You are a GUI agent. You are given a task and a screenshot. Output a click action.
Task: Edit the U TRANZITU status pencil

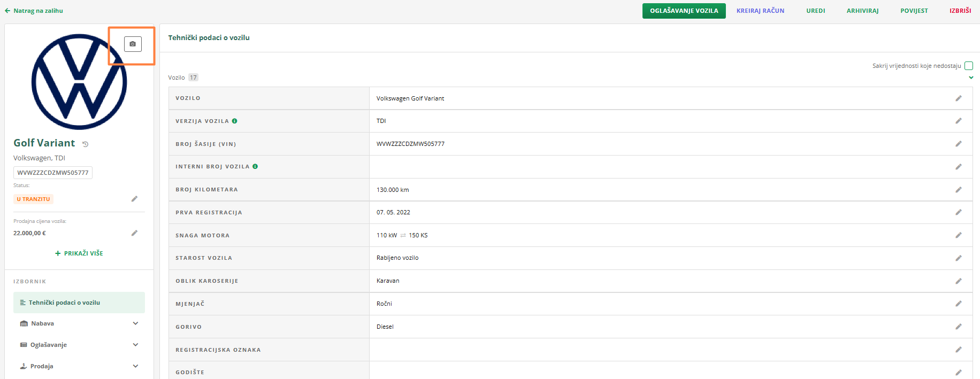coord(134,199)
